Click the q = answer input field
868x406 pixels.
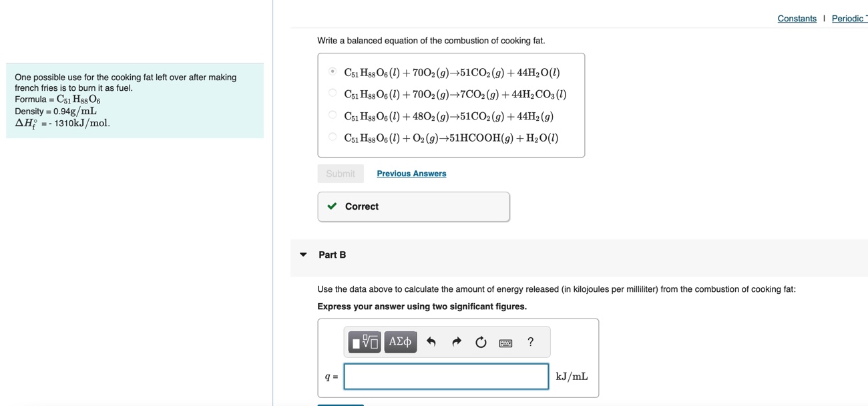[x=446, y=377]
